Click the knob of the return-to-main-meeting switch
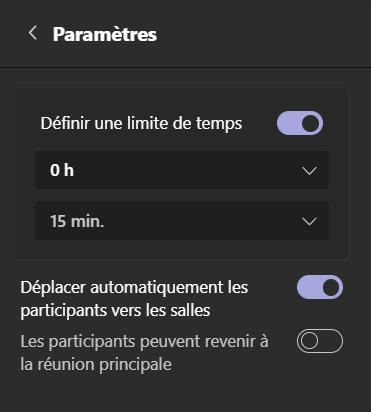Screen dimensions: 371x412 [309, 341]
